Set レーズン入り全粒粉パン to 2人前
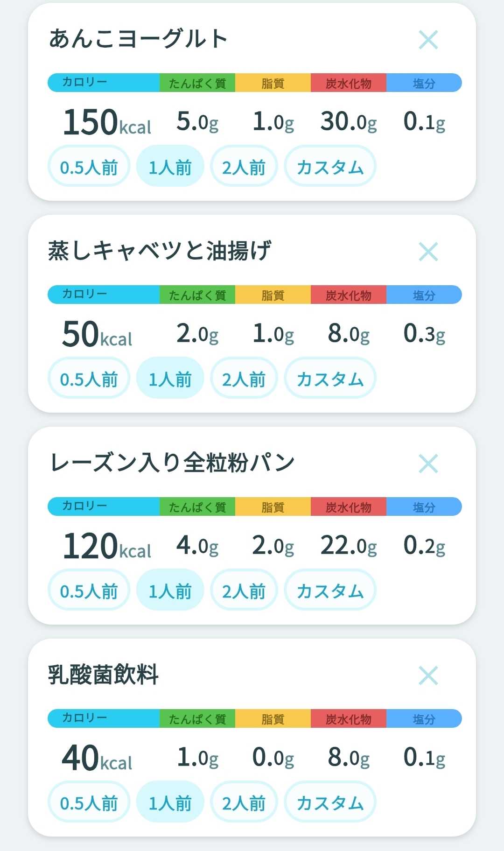504x851 pixels. click(244, 590)
